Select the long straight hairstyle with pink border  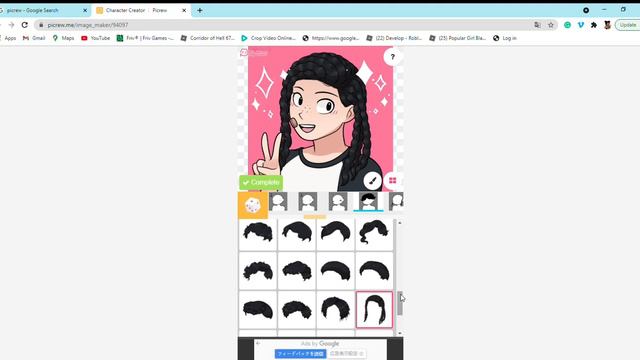tap(374, 310)
